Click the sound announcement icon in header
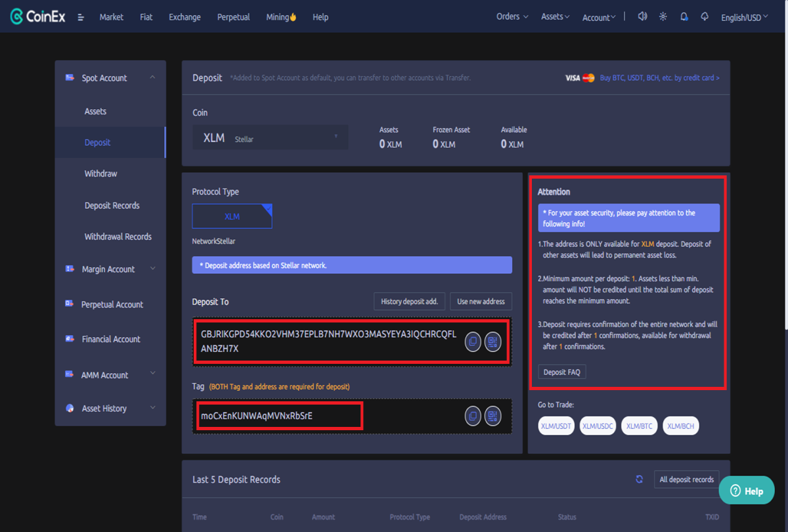788x532 pixels. click(642, 17)
